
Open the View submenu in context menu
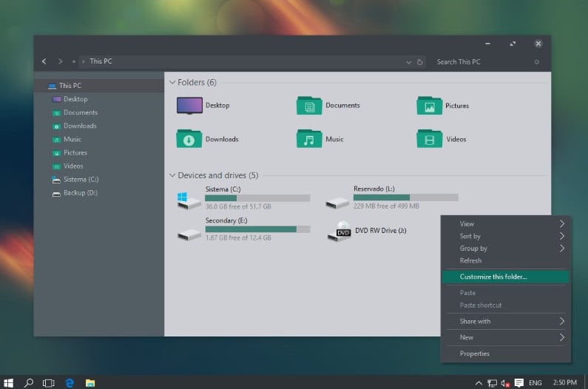pyautogui.click(x=505, y=224)
